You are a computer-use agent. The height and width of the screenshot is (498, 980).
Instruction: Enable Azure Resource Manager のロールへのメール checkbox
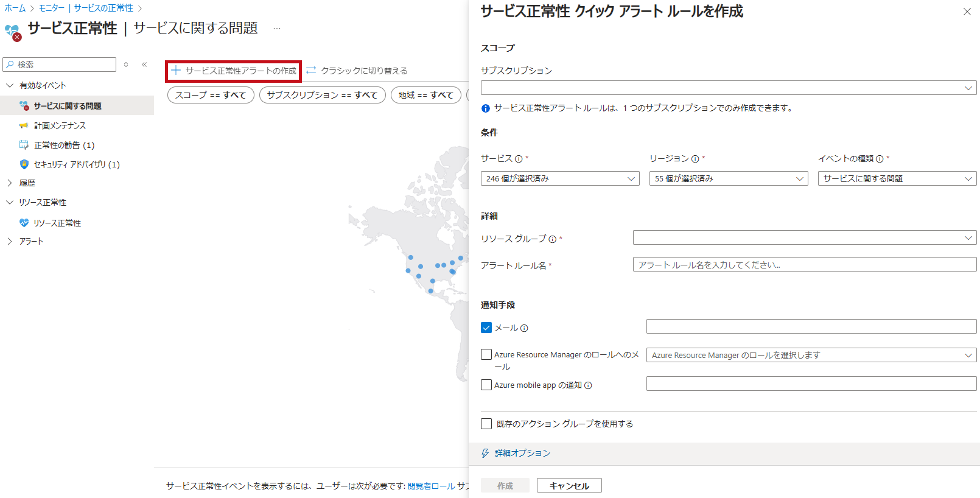(x=486, y=354)
